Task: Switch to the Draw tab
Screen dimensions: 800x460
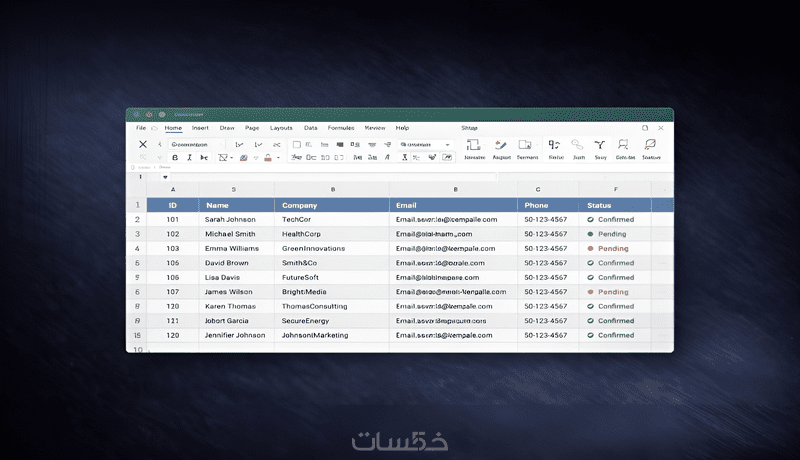Action: pyautogui.click(x=227, y=128)
